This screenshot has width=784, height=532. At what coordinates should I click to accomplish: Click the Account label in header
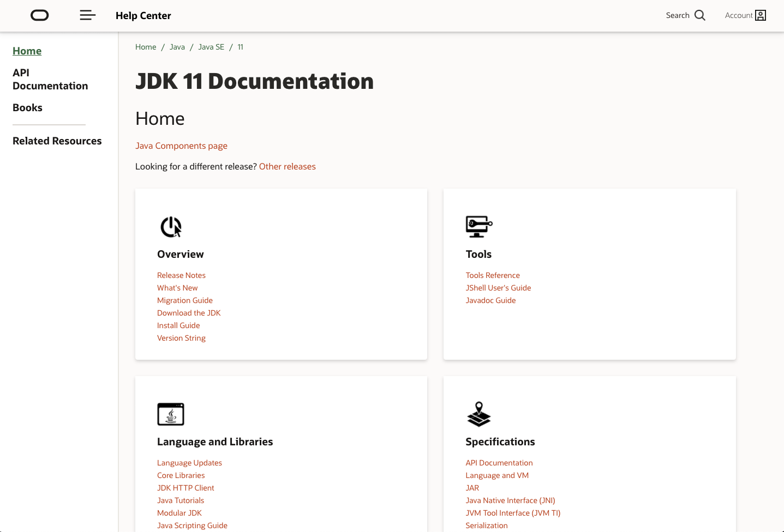(x=739, y=15)
